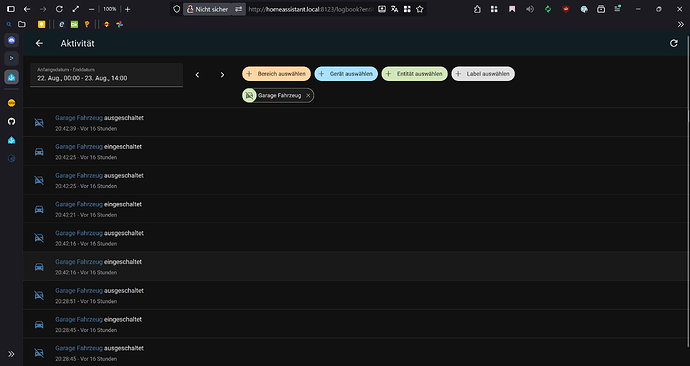Navigate forward in the browser

point(43,9)
